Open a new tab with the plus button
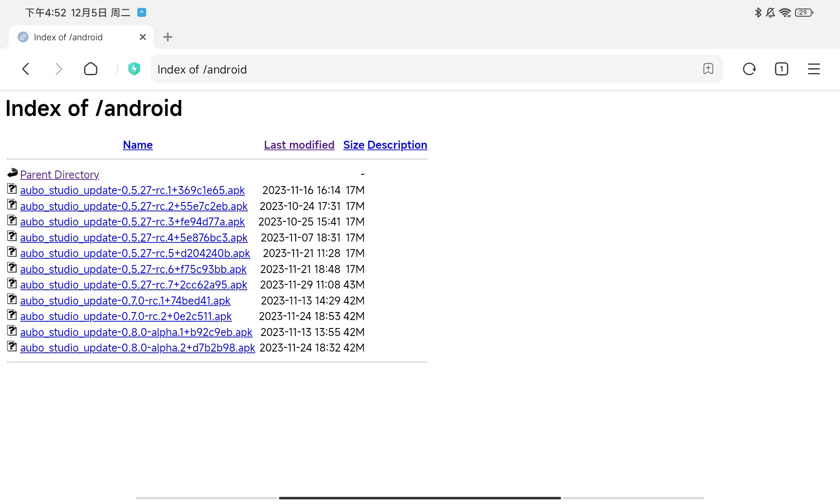840x504 pixels. pos(168,37)
